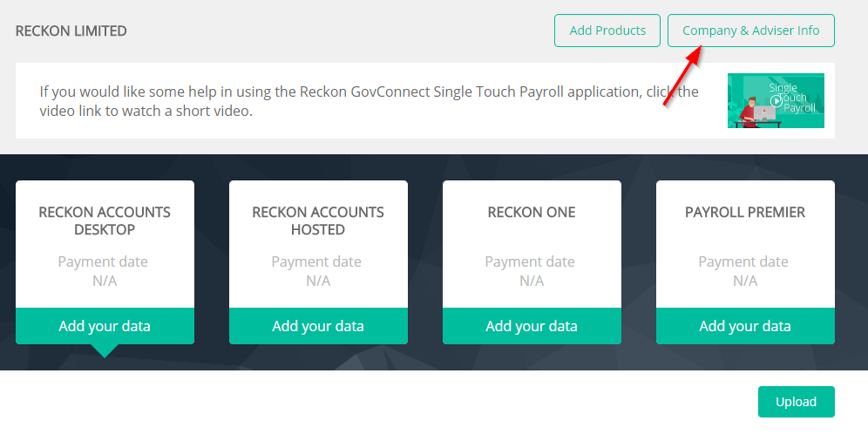Add your data for Reckon One
The image size is (868, 448).
pyautogui.click(x=532, y=326)
